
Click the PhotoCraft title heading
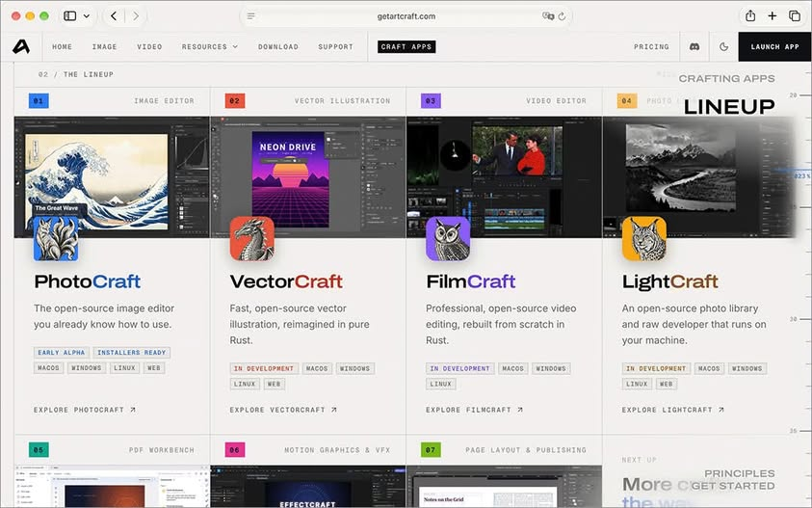click(88, 281)
